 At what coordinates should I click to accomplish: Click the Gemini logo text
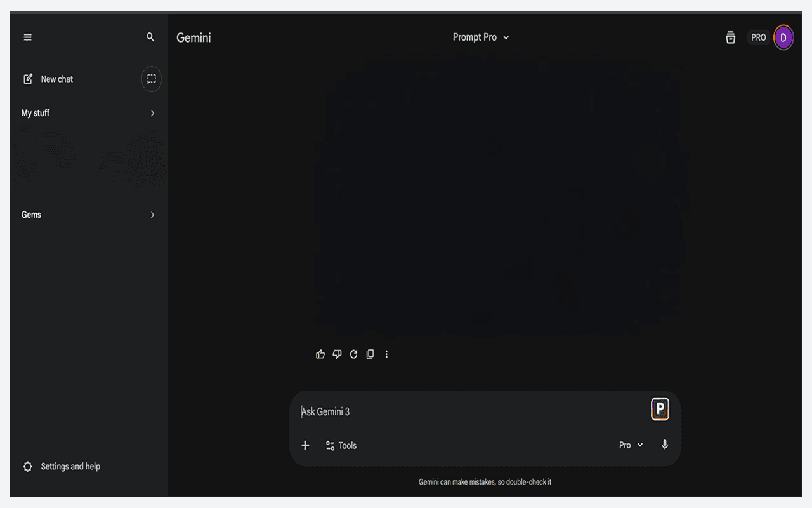(x=193, y=37)
